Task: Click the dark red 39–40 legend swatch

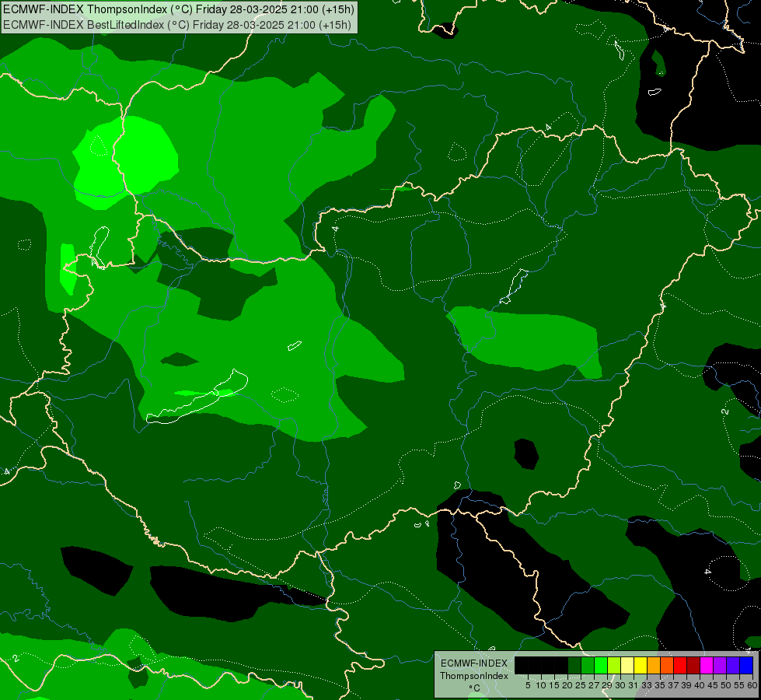Action: point(693,665)
